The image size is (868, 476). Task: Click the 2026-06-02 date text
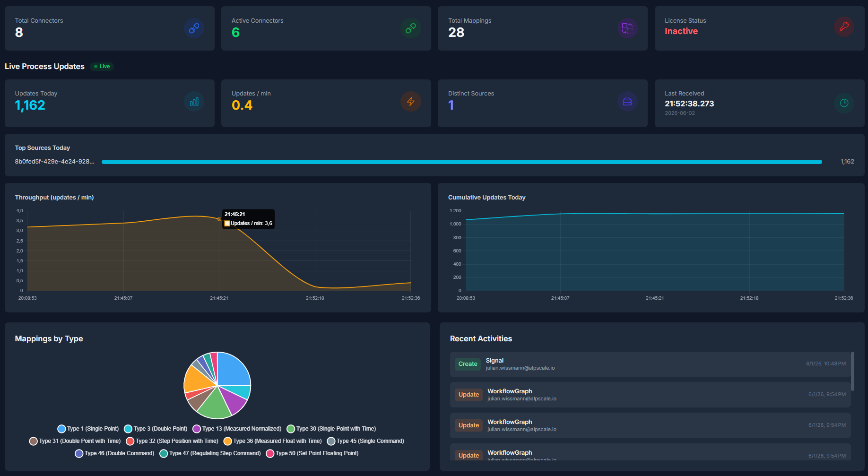[x=679, y=113]
